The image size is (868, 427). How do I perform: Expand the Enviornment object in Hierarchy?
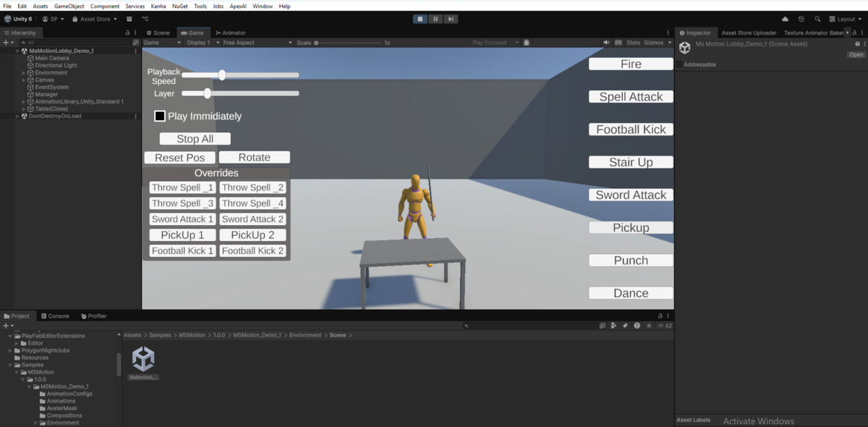[25, 73]
